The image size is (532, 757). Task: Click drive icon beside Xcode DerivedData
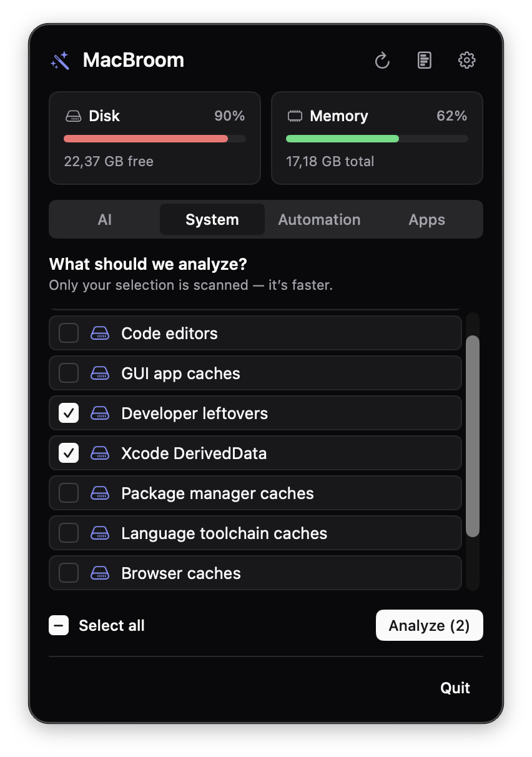pyautogui.click(x=100, y=453)
